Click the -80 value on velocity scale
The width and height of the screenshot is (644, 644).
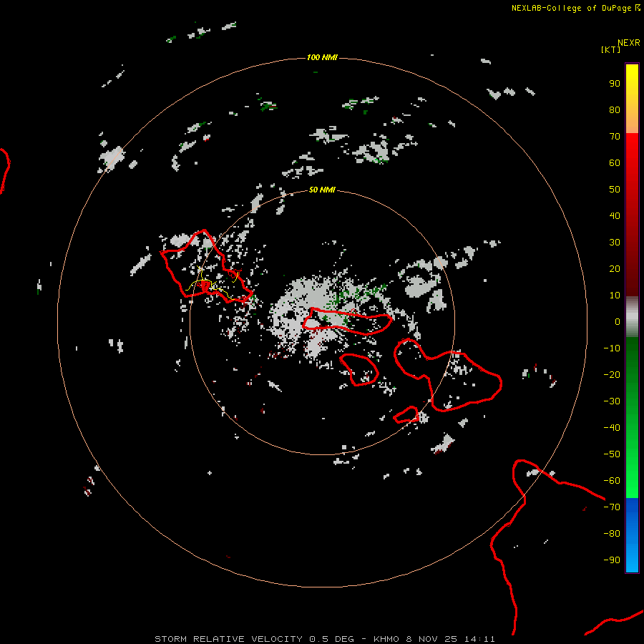point(612,534)
